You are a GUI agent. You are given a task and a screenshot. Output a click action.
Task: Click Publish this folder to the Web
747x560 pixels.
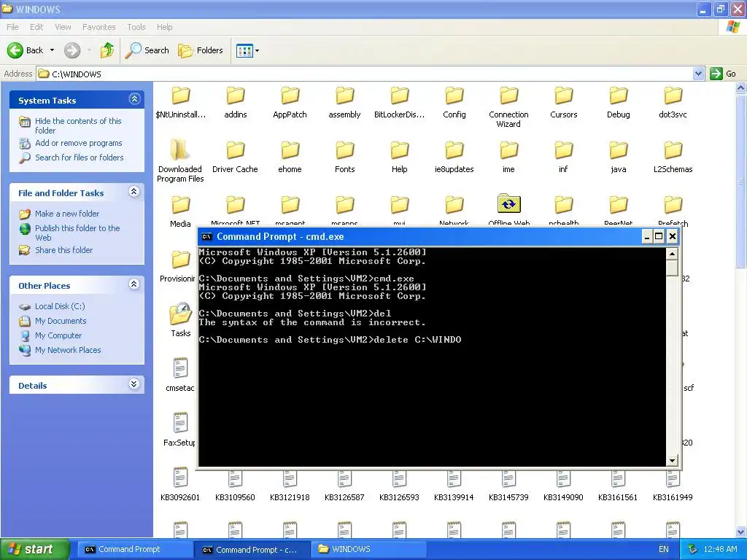pos(77,233)
